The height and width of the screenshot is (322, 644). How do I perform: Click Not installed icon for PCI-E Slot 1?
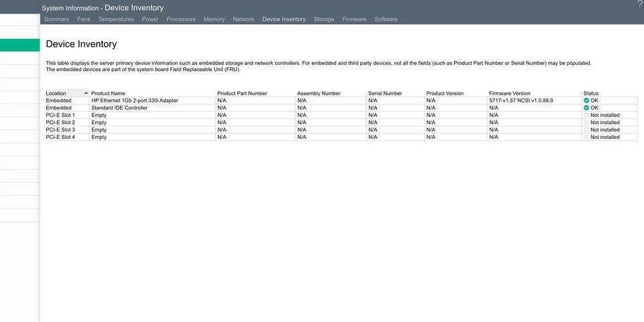[586, 115]
